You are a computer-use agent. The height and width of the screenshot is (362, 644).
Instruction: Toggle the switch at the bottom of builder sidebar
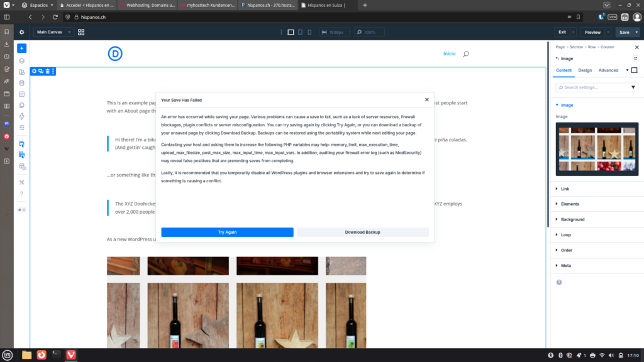[22, 209]
